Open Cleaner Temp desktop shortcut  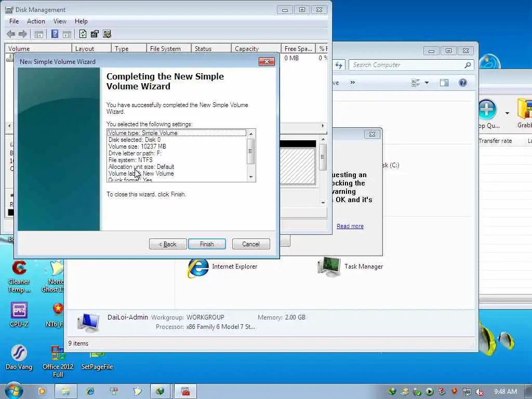pos(19,276)
